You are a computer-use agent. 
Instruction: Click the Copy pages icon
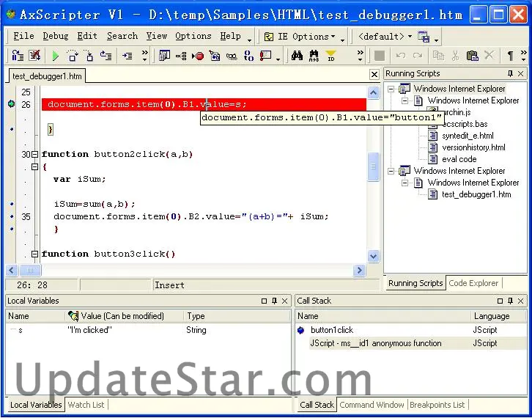coord(438,56)
